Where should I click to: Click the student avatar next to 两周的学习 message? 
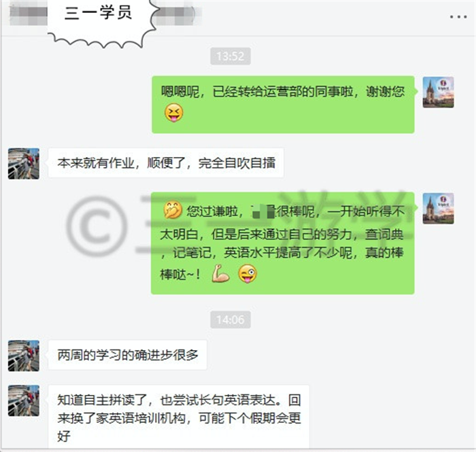tap(24, 356)
